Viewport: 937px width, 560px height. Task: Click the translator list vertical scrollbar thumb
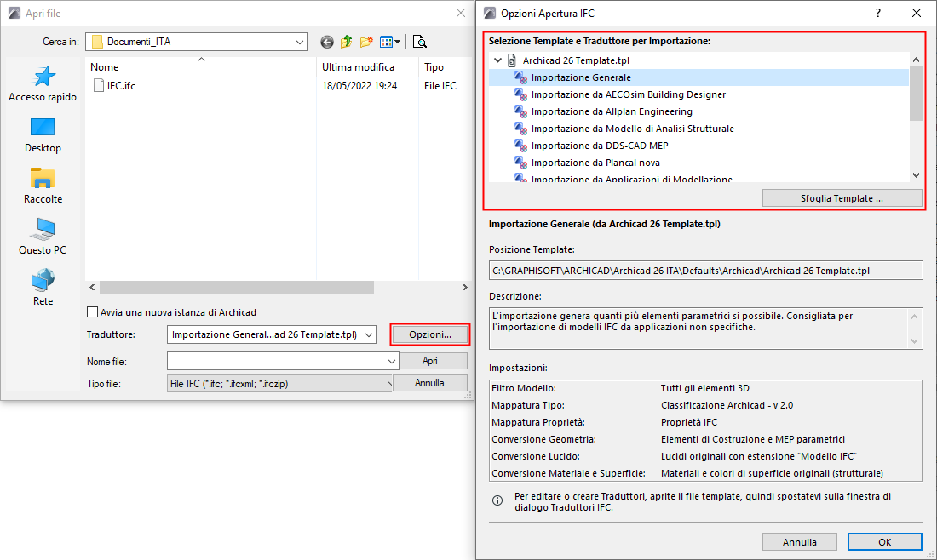916,93
